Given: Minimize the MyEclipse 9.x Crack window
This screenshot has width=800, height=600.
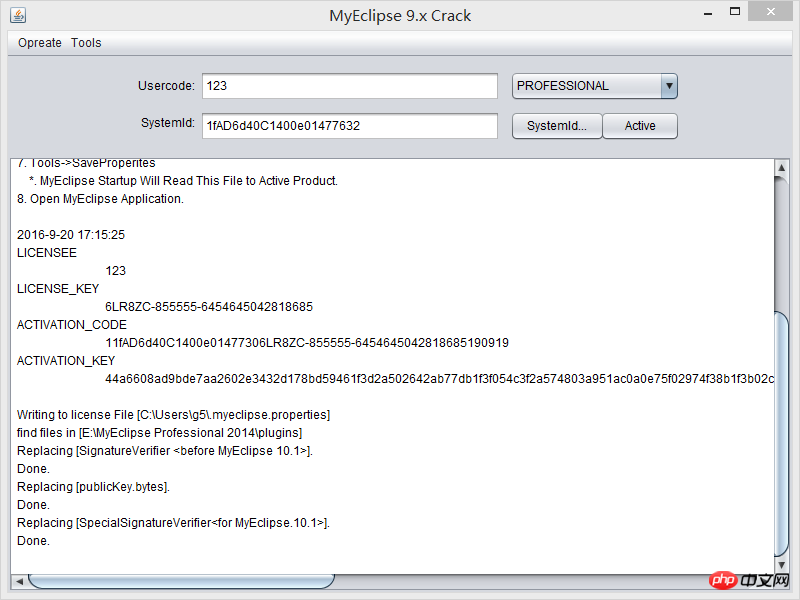Looking at the screenshot, I should tap(708, 14).
